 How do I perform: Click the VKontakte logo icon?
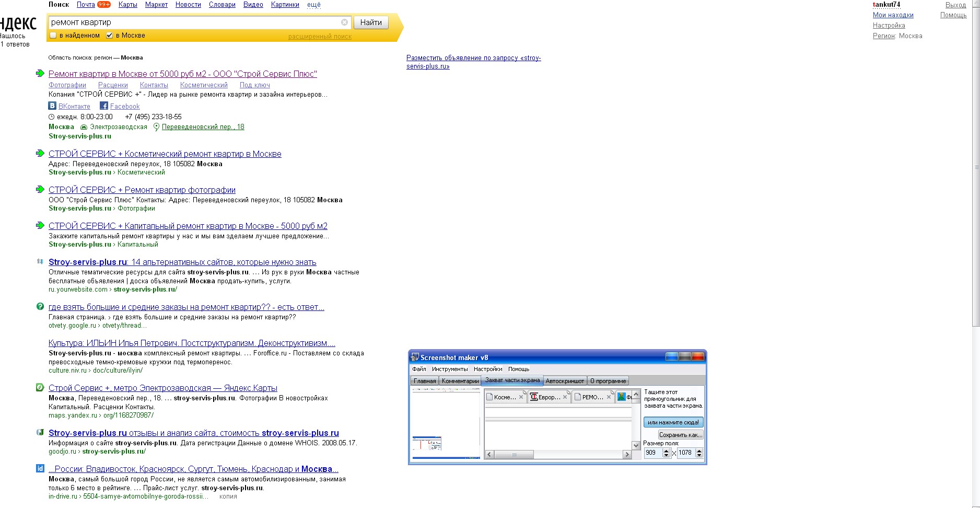[x=52, y=106]
